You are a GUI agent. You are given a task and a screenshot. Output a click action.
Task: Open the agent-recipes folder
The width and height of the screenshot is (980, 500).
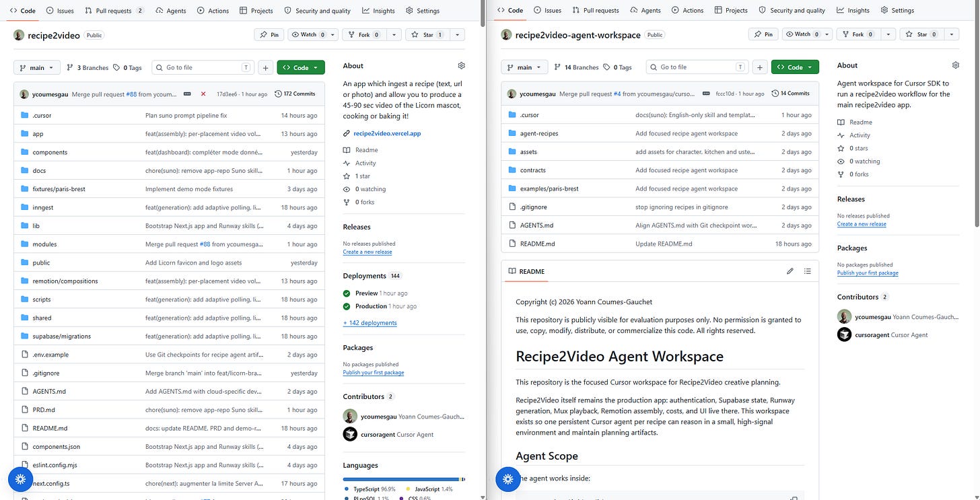[x=539, y=133]
